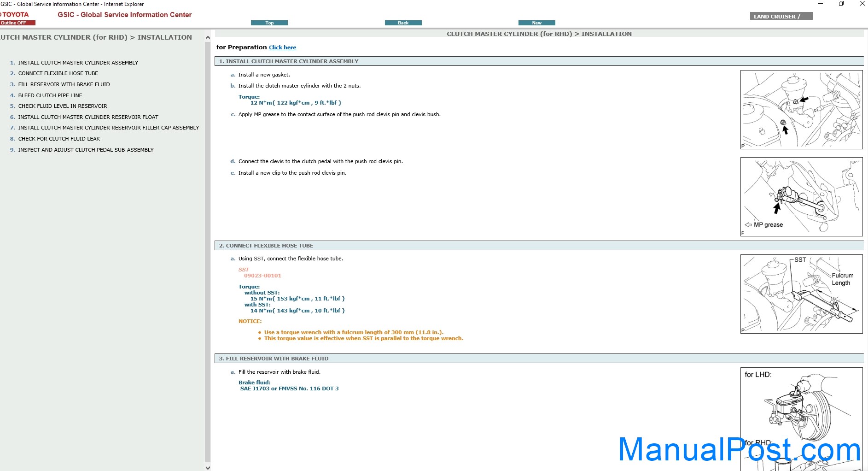This screenshot has height=471, width=868.
Task: Click 'Using SST, connect' step text
Action: click(291, 259)
